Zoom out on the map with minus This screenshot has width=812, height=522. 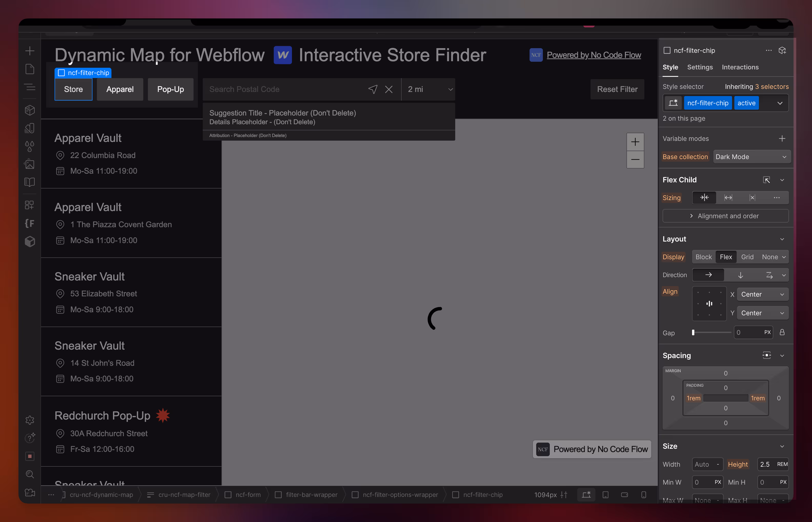635,159
